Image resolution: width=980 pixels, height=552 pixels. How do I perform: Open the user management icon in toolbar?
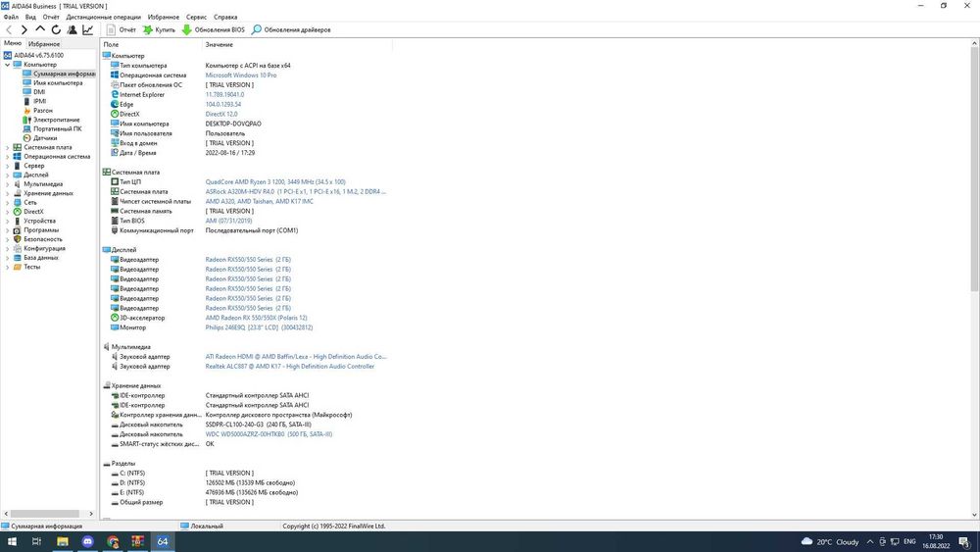click(x=72, y=29)
